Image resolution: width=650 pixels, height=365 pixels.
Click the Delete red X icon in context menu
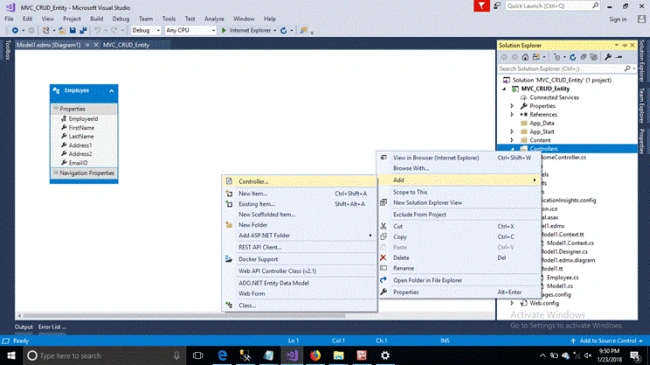383,258
